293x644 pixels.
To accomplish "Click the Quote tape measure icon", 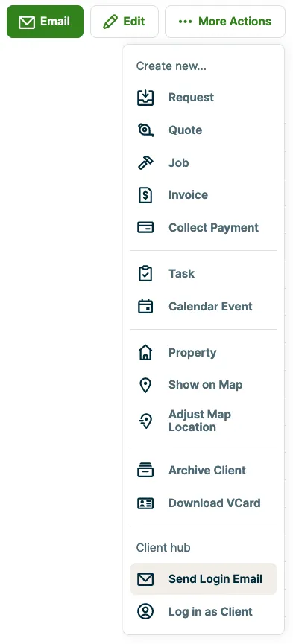I will click(x=145, y=130).
